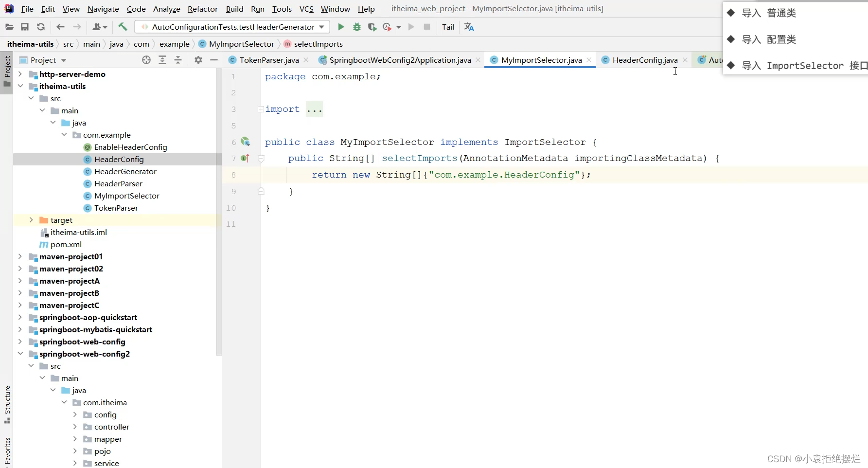This screenshot has width=868, height=468.
Task: Switch to the SpringbootWebConfig2Application.java tab
Action: pyautogui.click(x=400, y=60)
